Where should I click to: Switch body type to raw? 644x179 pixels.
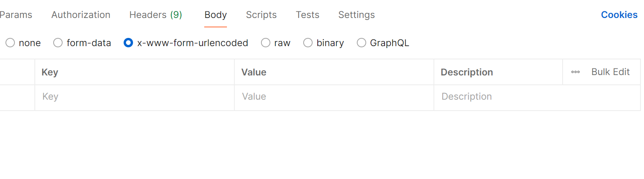click(x=266, y=43)
